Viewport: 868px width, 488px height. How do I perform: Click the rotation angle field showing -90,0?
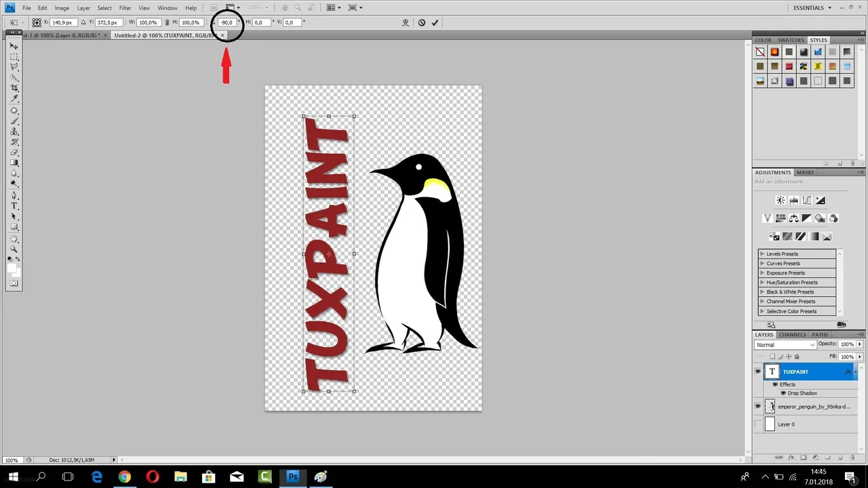point(226,22)
